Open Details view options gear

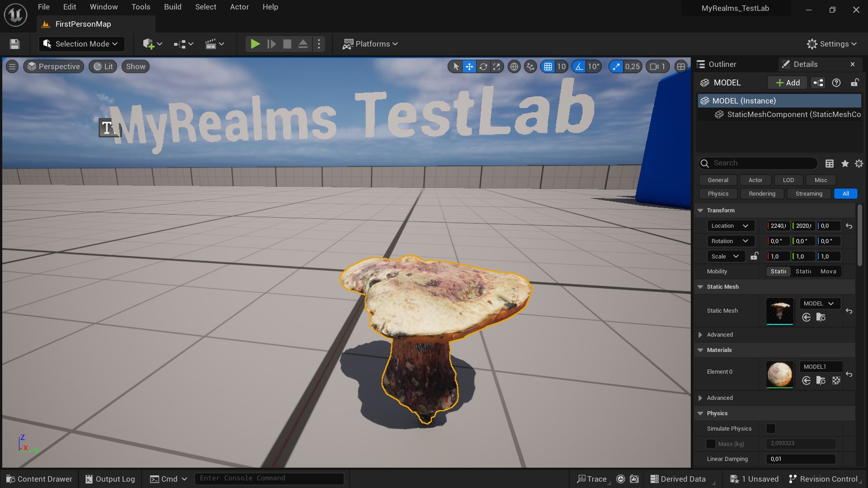pos(859,163)
